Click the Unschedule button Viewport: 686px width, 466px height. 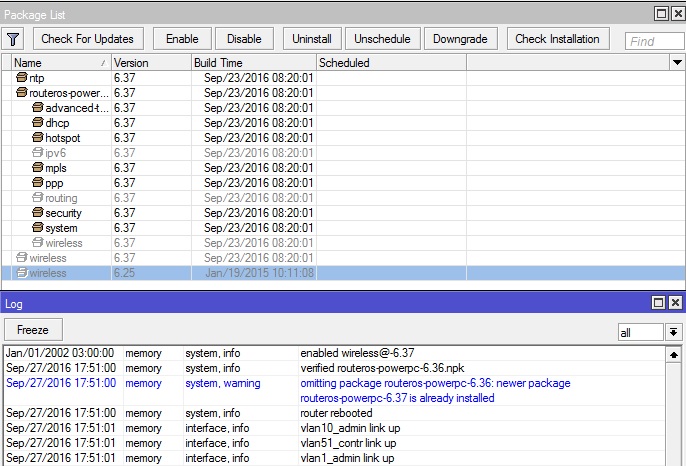(x=382, y=39)
